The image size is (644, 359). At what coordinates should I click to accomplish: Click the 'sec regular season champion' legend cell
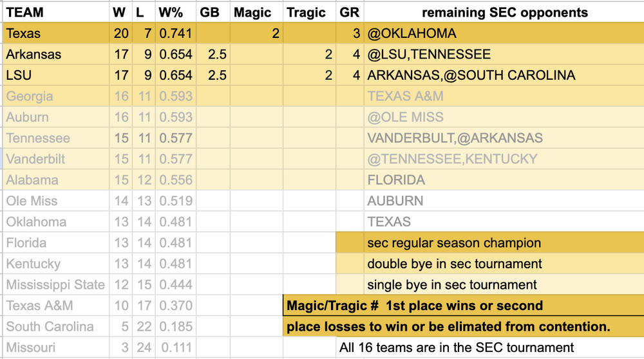[x=489, y=243]
